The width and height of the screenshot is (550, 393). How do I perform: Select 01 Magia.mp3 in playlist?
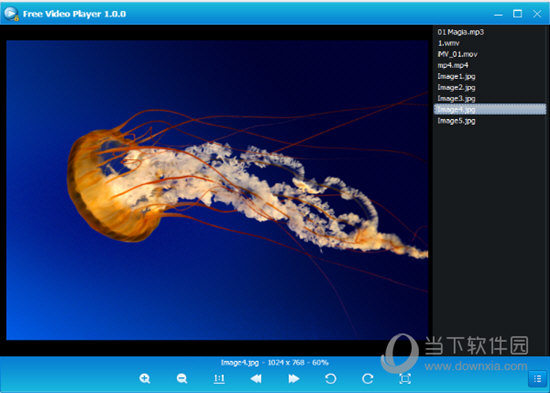(490, 32)
